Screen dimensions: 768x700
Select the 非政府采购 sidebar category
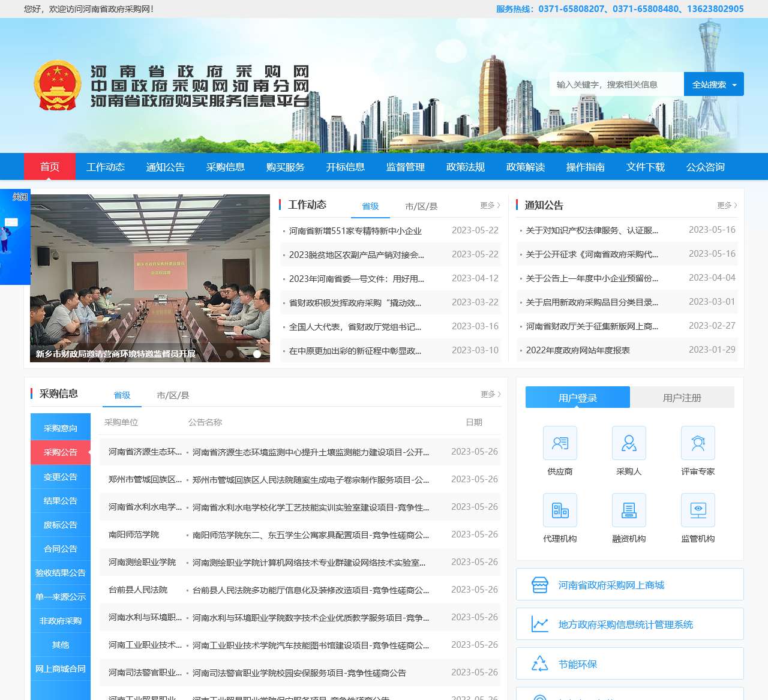point(61,621)
